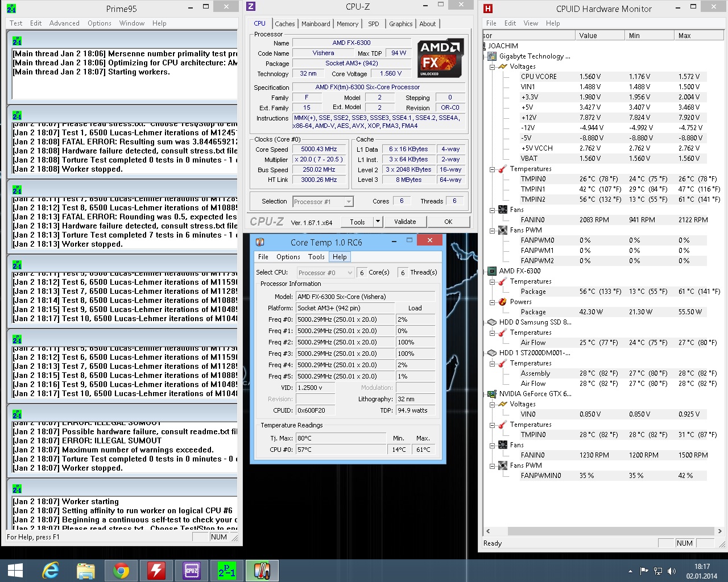Click HWMonitor scrollbar right arrow
Viewport: 728px width, 582px height.
(719, 531)
